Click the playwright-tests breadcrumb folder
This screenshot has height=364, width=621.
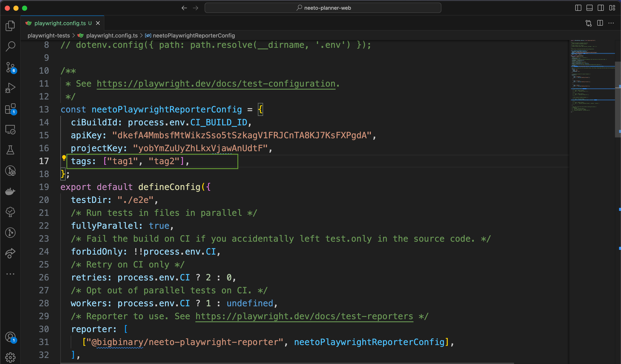49,36
